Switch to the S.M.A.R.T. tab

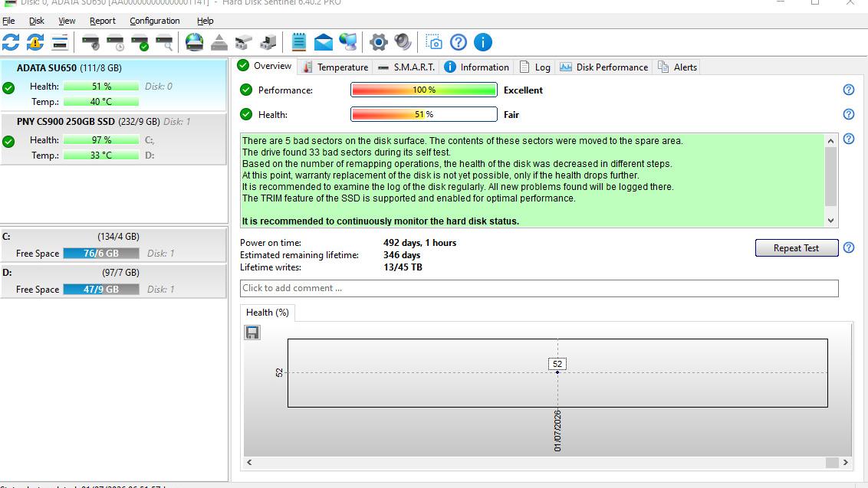pos(407,67)
